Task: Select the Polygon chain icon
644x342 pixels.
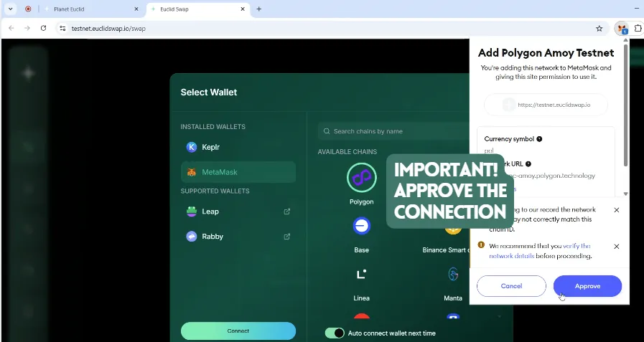Action: 361,178
